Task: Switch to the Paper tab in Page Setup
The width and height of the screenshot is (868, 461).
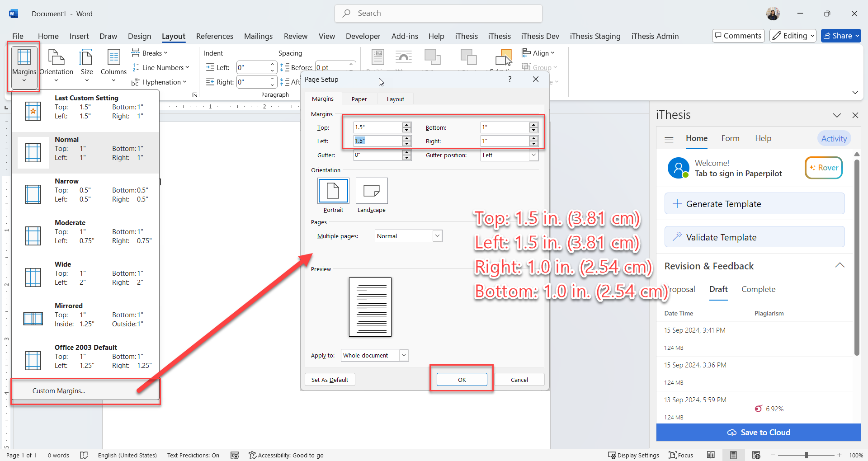Action: tap(359, 99)
